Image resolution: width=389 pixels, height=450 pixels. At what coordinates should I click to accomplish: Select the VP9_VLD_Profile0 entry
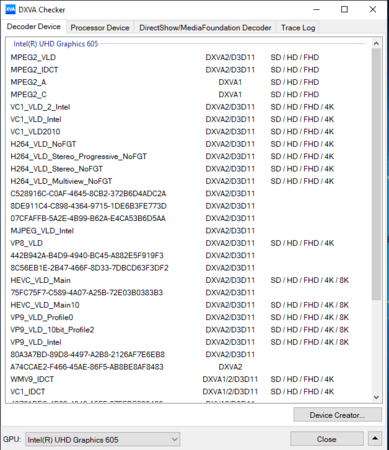[x=188, y=317]
